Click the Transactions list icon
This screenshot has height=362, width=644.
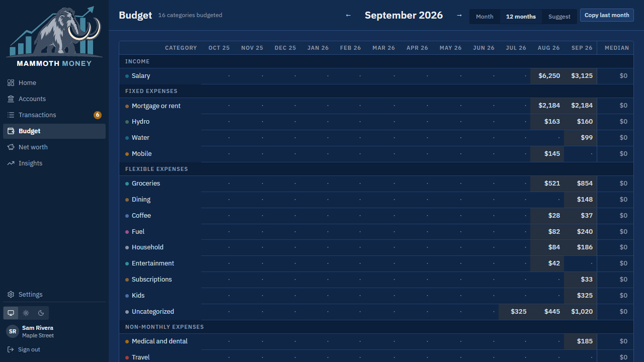click(x=11, y=115)
